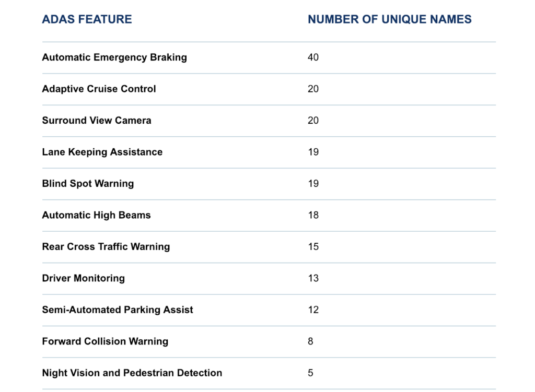Select the 'Semi-Automated Parking Assist' row label
The width and height of the screenshot is (535, 392).
(118, 310)
